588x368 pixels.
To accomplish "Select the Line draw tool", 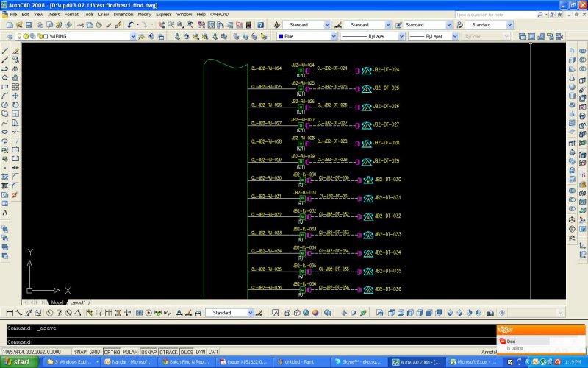I will (5, 51).
